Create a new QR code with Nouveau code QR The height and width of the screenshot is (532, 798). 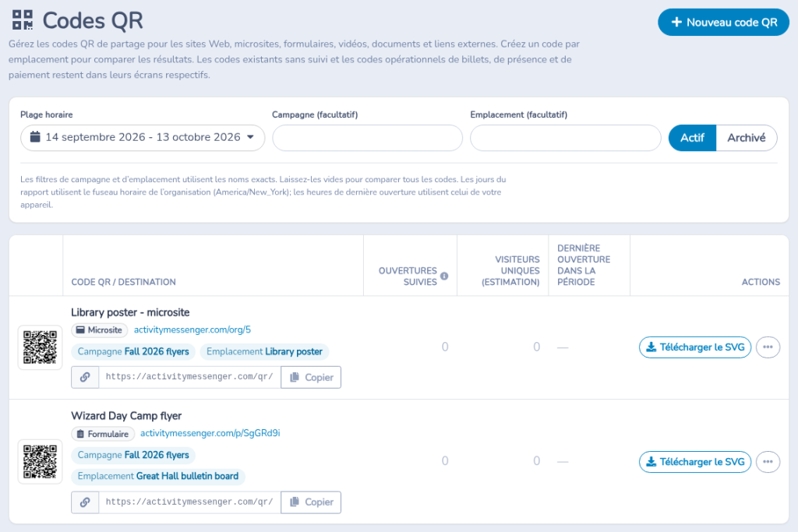723,23
